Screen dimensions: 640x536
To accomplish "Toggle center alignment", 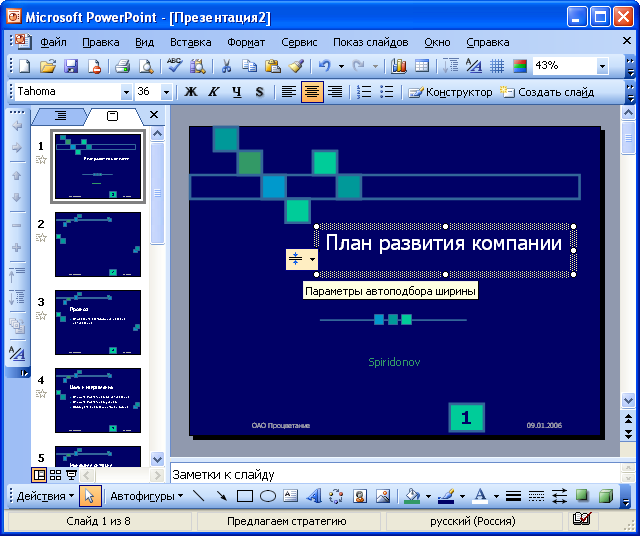I will click(312, 92).
